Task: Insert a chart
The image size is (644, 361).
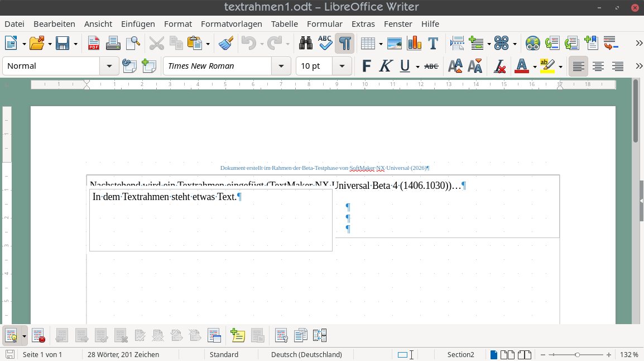Action: click(414, 43)
